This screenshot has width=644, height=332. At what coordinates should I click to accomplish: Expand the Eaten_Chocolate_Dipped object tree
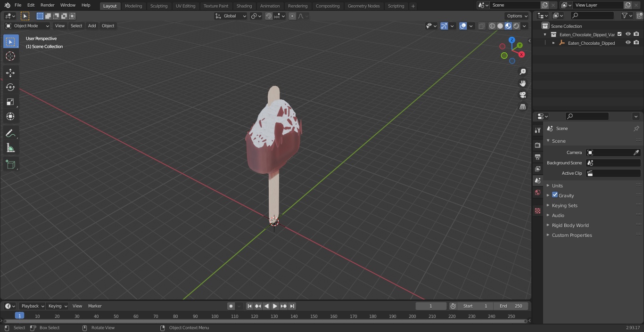[553, 43]
